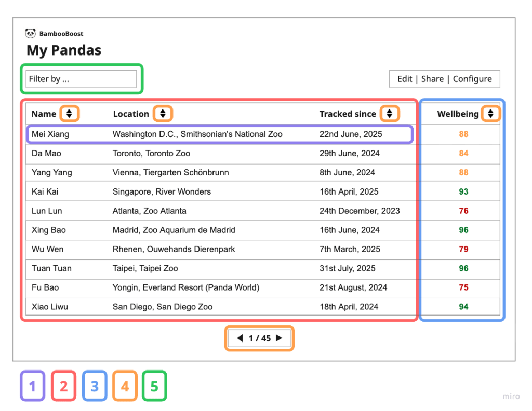
Task: Sort the table by Name column
Action: [69, 114]
